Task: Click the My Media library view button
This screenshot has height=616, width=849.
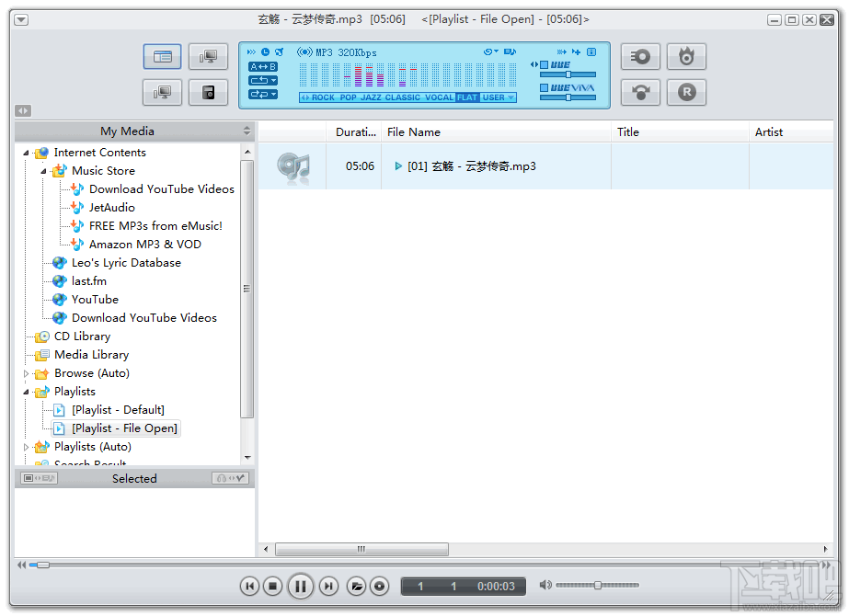Action: click(x=163, y=56)
